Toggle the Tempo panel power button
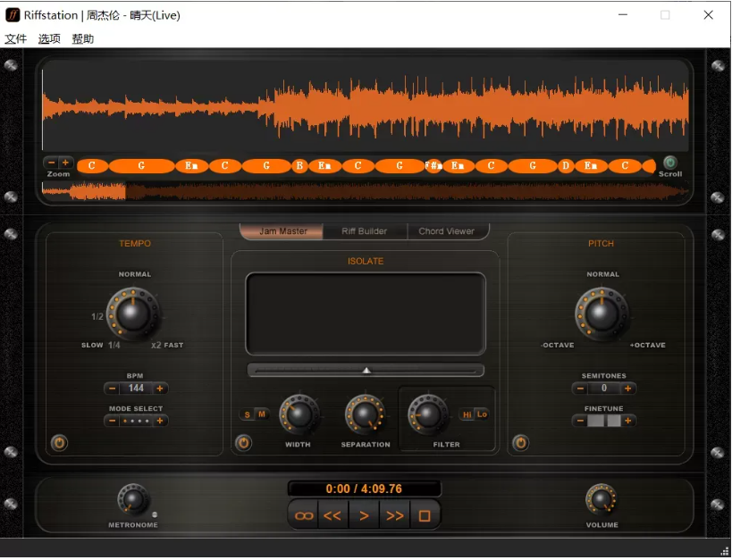This screenshot has width=732, height=560. pos(59,442)
